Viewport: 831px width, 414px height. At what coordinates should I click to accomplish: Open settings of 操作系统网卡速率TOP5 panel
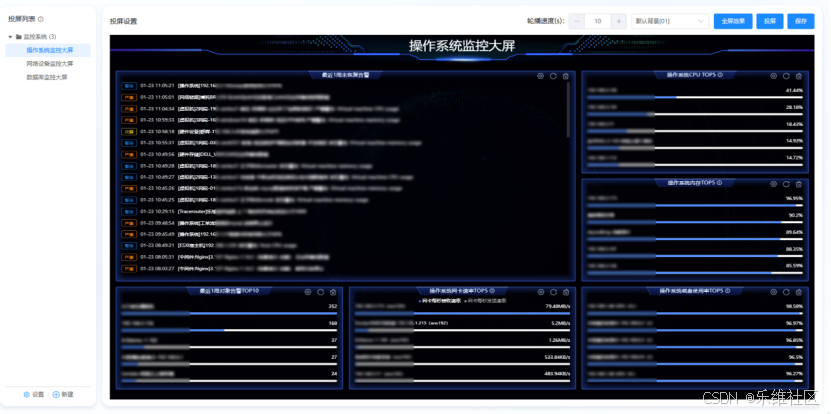point(540,292)
